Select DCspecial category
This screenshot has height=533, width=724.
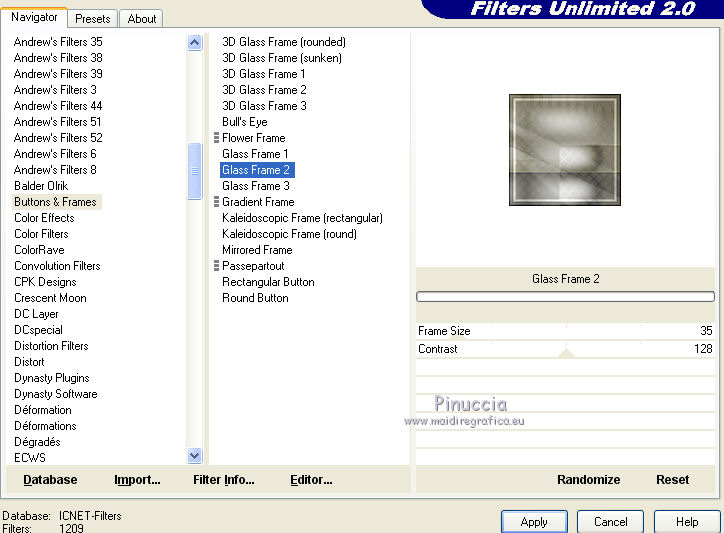(39, 330)
